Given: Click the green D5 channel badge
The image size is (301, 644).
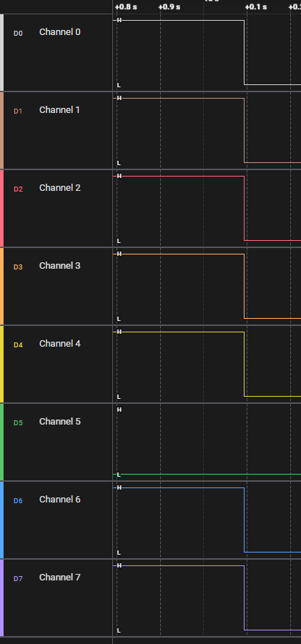Looking at the screenshot, I should pos(18,422).
